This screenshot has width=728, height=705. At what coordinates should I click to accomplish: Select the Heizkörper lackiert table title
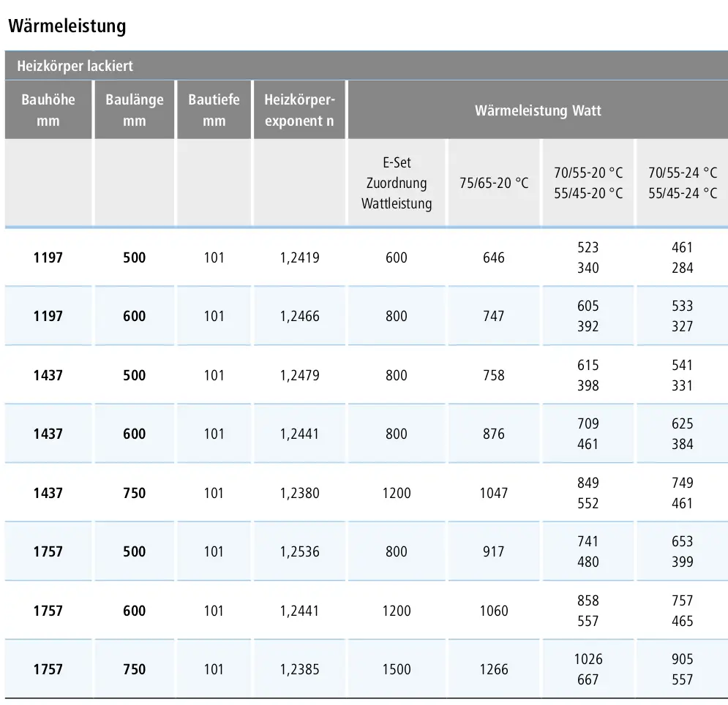click(75, 66)
